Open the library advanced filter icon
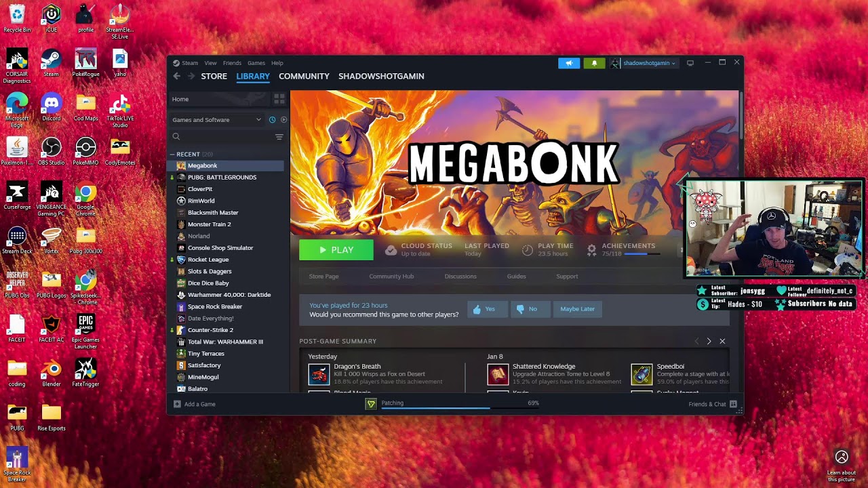The image size is (868, 488). [279, 137]
